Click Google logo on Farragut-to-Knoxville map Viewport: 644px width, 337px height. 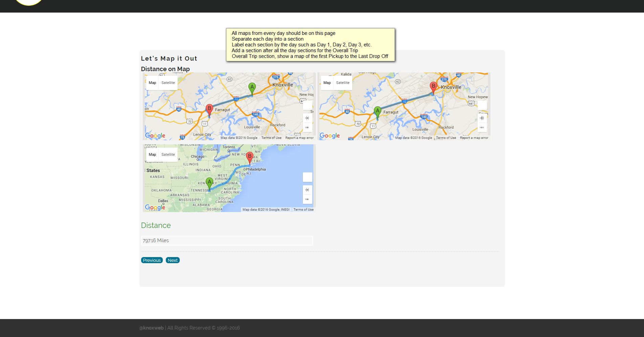coord(330,136)
